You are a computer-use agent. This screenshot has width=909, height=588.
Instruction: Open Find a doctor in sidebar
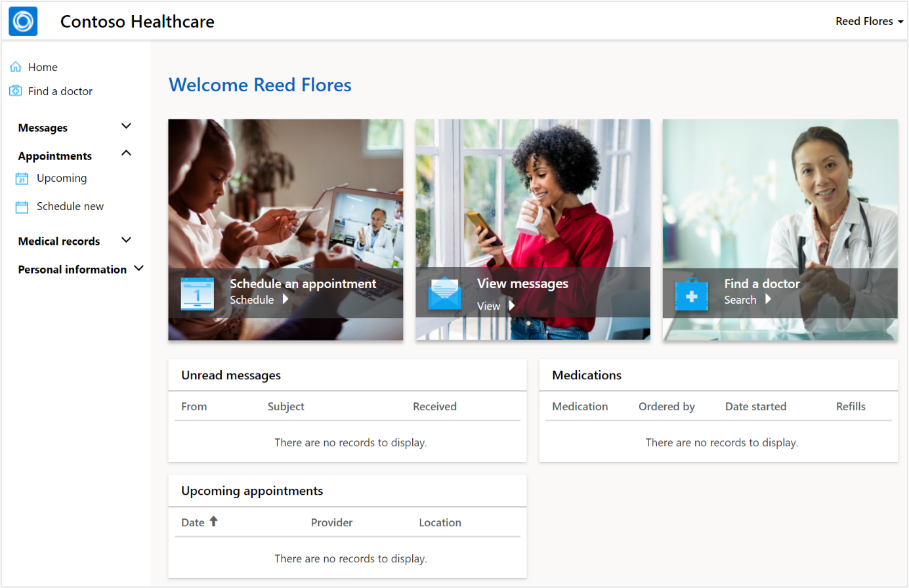tap(60, 91)
